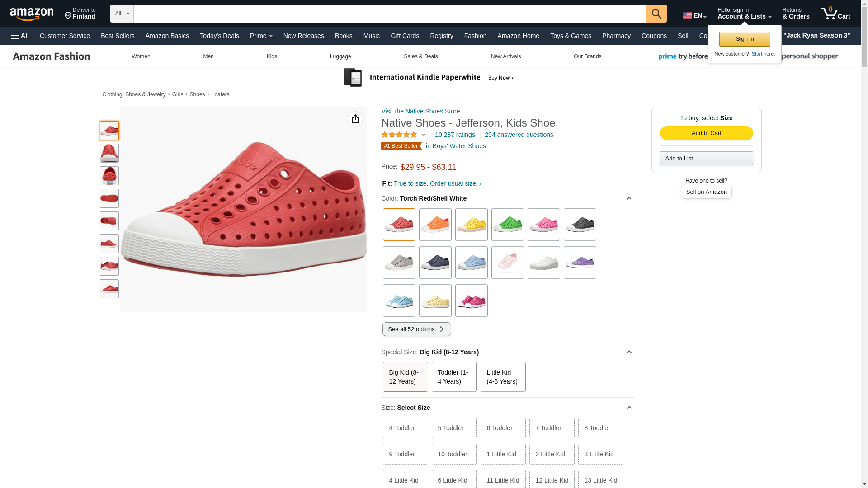The image size is (868, 488).
Task: Click the Deliver to Finland location icon
Action: (x=68, y=16)
